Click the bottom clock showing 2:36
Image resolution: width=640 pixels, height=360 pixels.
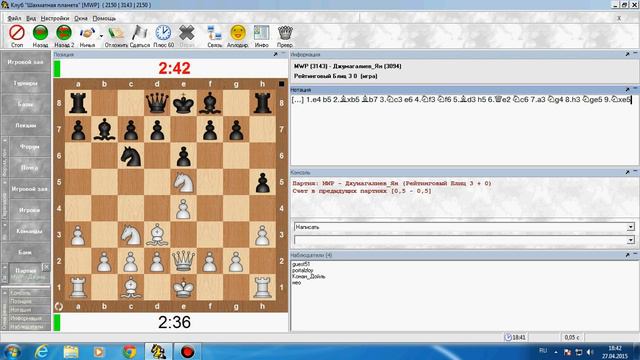point(174,322)
